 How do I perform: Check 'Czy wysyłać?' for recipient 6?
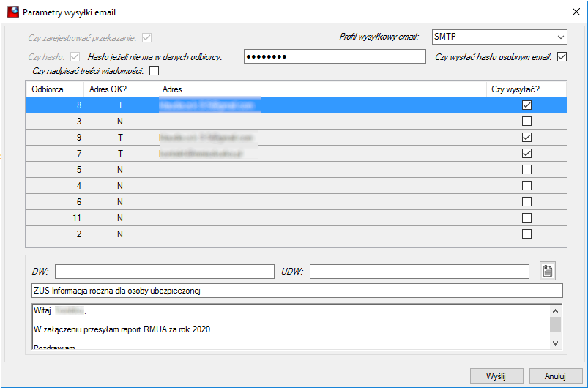526,202
